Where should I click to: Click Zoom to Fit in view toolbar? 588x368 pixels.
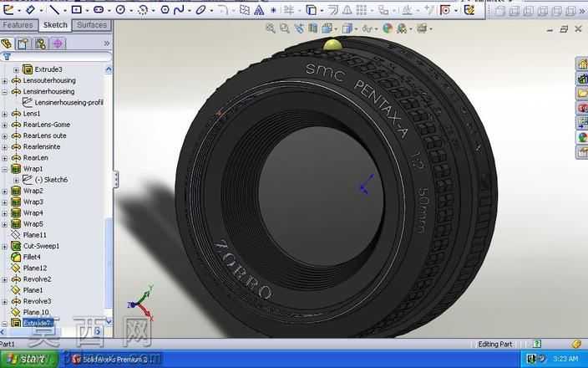point(270,28)
